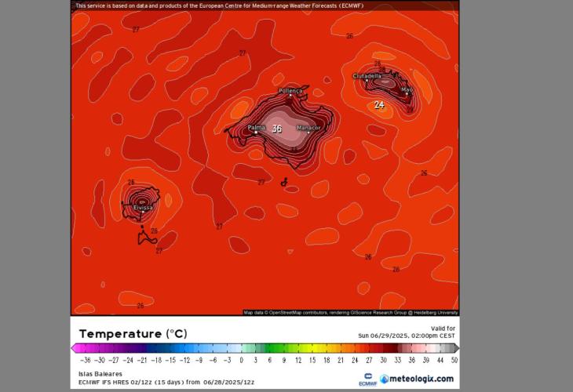Click the Temperature (°C) title
The image size is (573, 392).
[132, 333]
